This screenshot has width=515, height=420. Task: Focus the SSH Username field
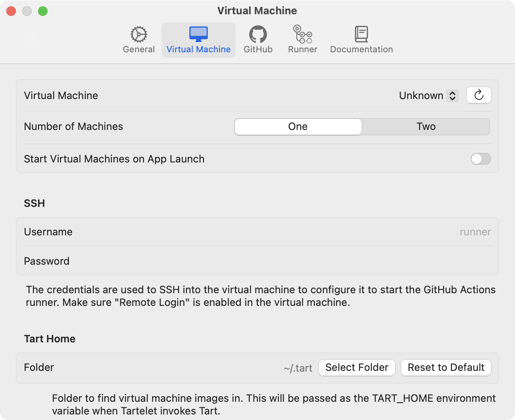(x=257, y=232)
